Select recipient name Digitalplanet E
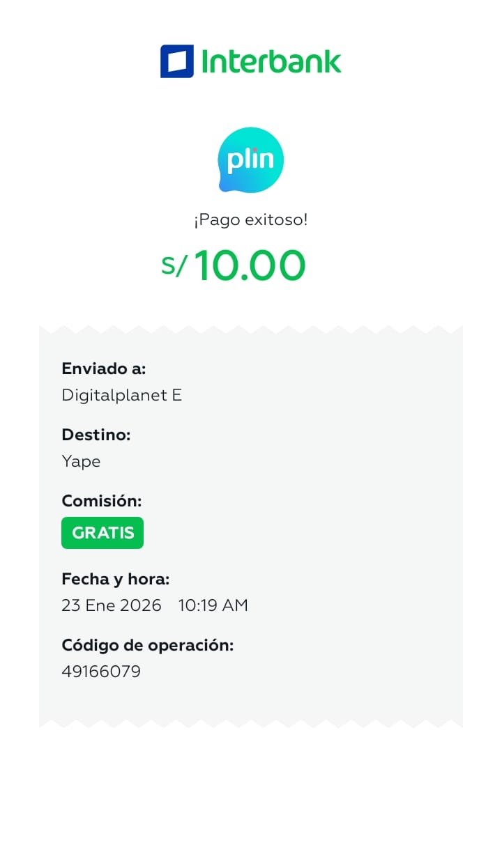Viewport: 502px width, 868px height. click(121, 395)
